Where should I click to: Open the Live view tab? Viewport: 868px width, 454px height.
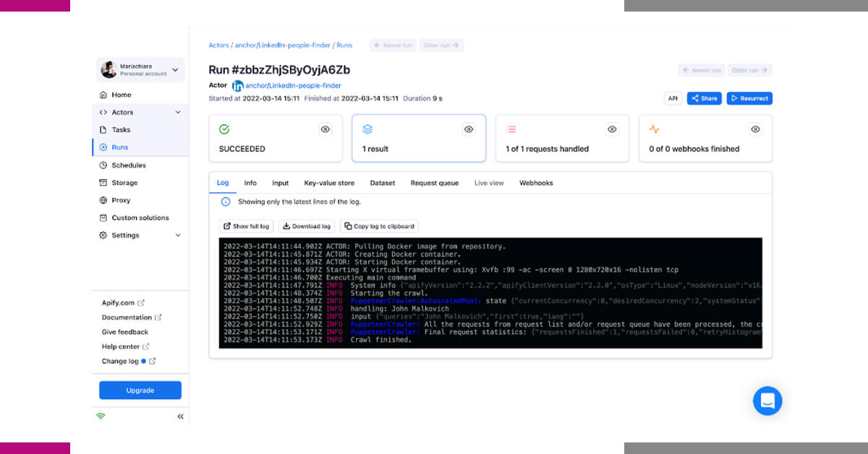click(489, 183)
